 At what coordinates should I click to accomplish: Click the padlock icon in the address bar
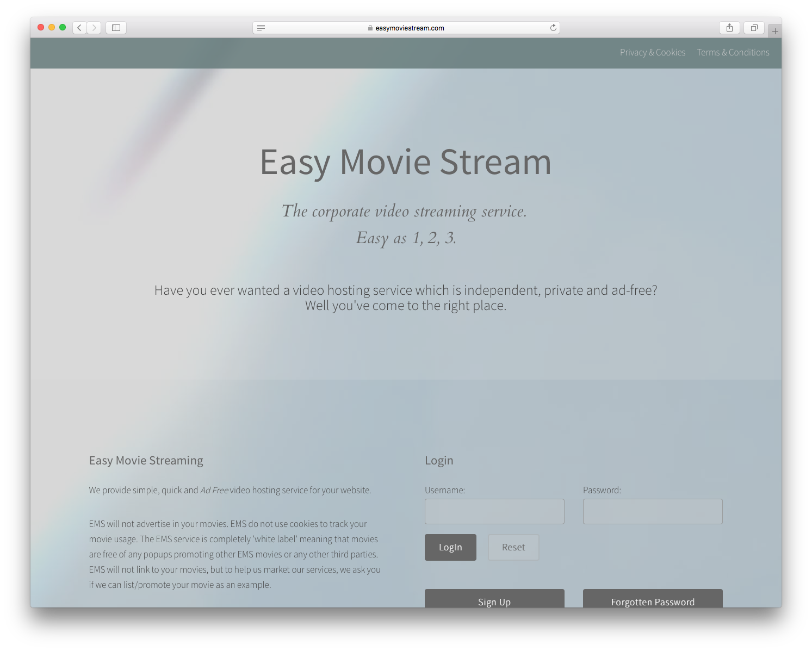370,28
